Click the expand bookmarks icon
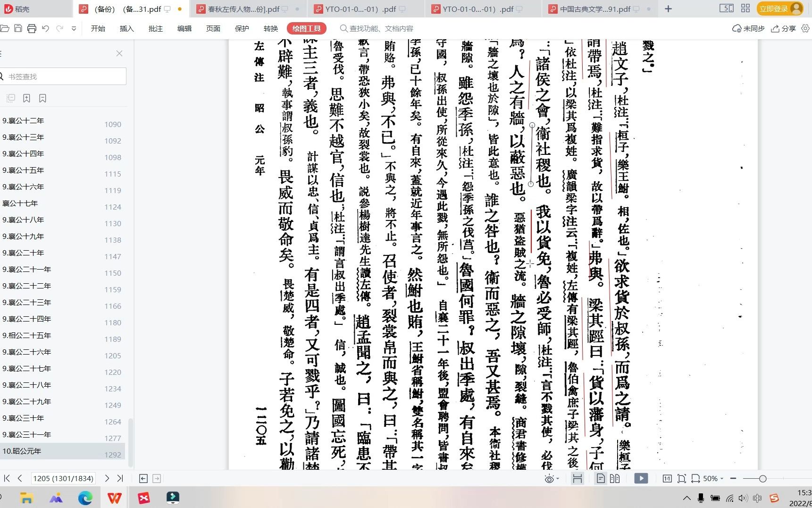The height and width of the screenshot is (508, 812). pos(11,98)
